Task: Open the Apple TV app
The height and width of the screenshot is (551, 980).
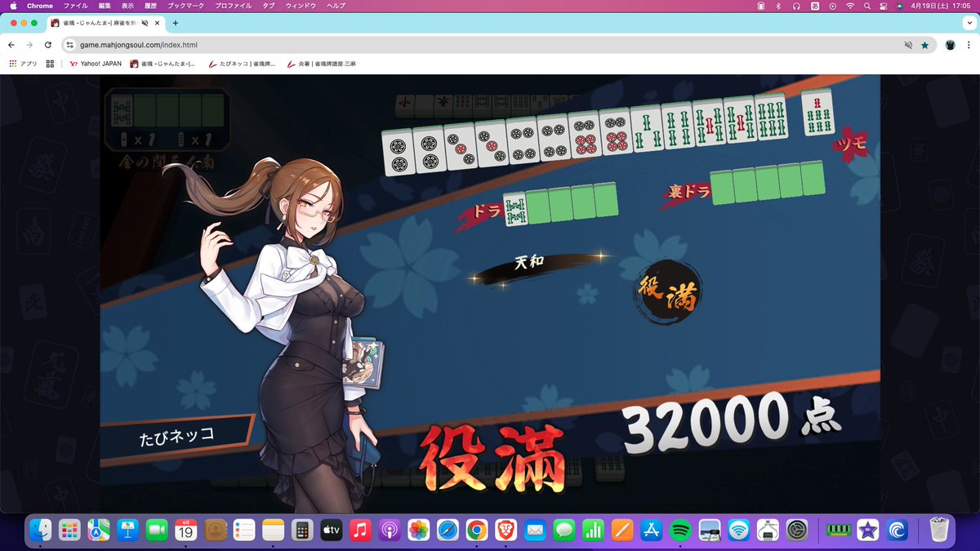Action: pyautogui.click(x=332, y=531)
